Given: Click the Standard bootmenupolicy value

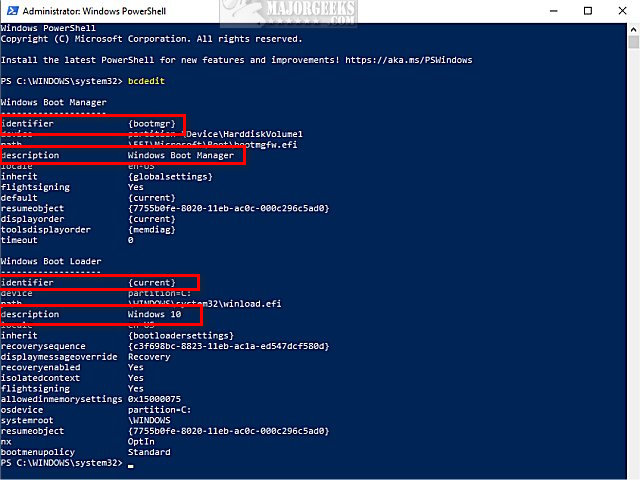Looking at the screenshot, I should point(149,451).
